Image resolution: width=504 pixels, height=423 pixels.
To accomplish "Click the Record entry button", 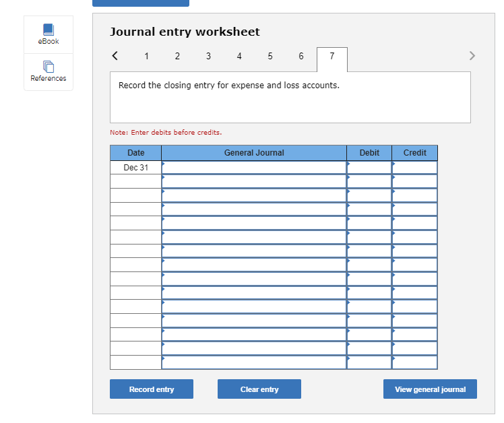I will pos(152,389).
